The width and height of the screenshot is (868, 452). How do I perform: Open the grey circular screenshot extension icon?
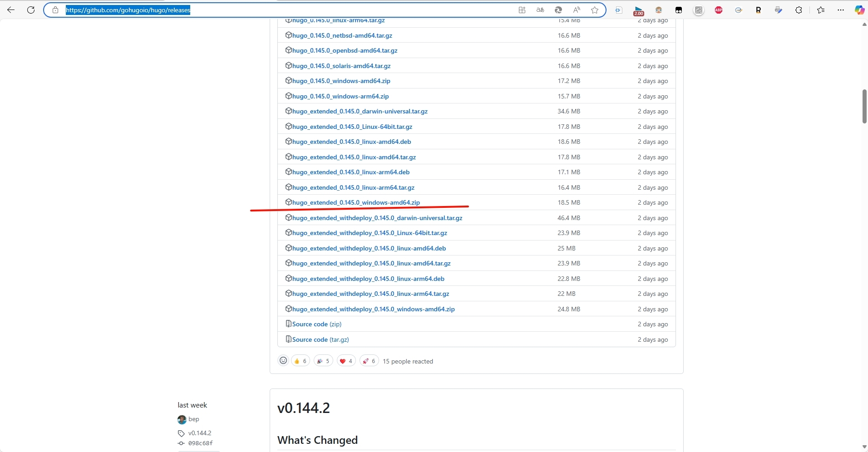699,10
